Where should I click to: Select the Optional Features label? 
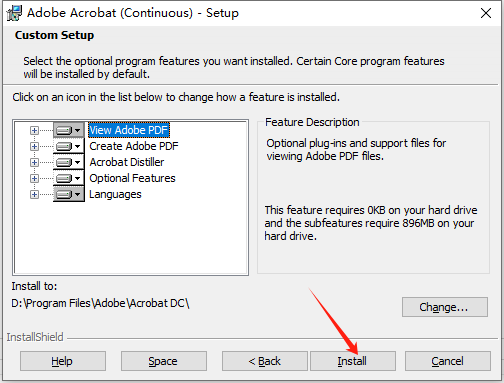(132, 178)
